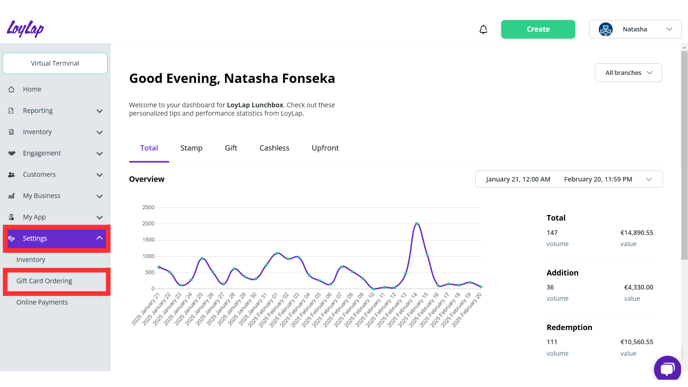688x387 pixels.
Task: Expand the Reporting menu chevron
Action: [100, 111]
